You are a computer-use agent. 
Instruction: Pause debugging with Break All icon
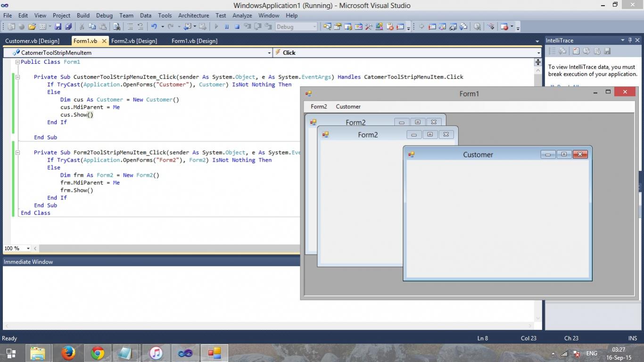pos(227,27)
